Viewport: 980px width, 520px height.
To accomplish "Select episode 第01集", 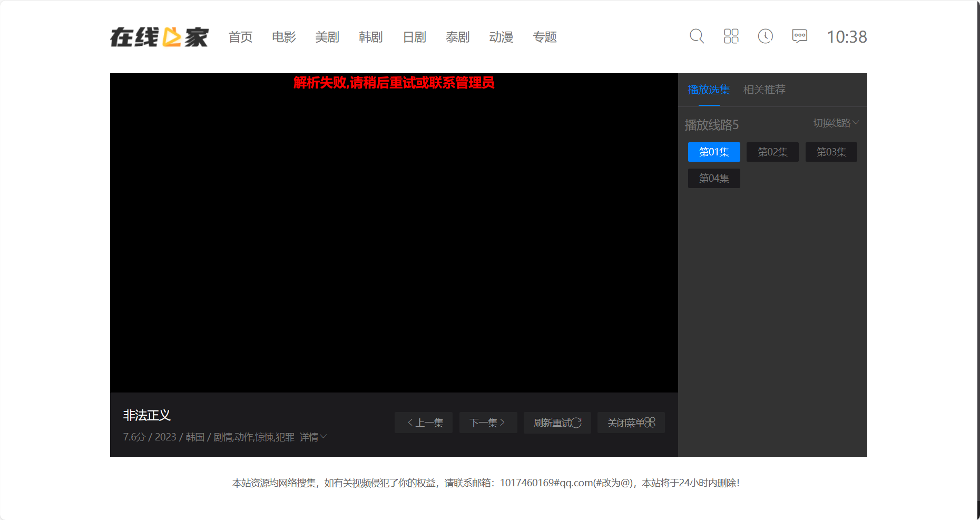I will (714, 152).
